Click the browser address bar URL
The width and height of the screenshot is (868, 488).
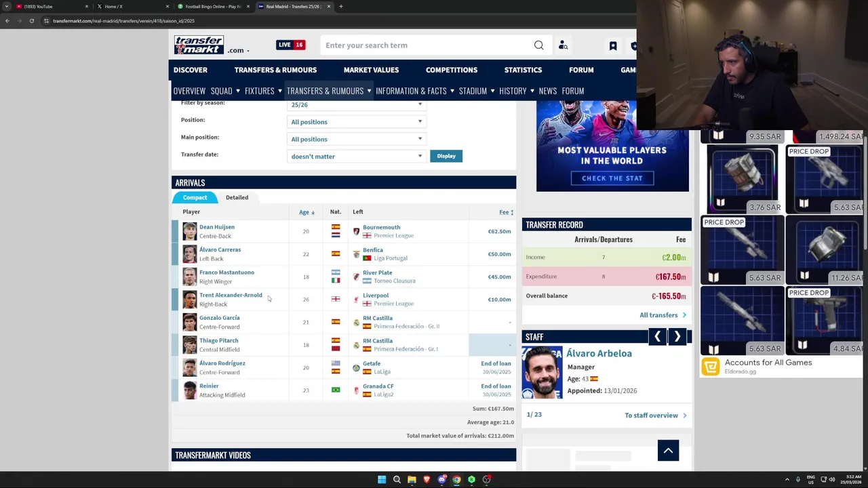click(x=123, y=21)
